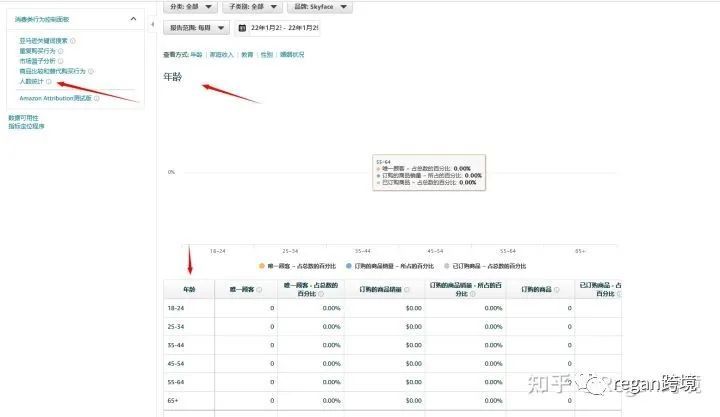Sort by 唯一顾客 column header
The height and width of the screenshot is (417, 720).
pyautogui.click(x=242, y=289)
